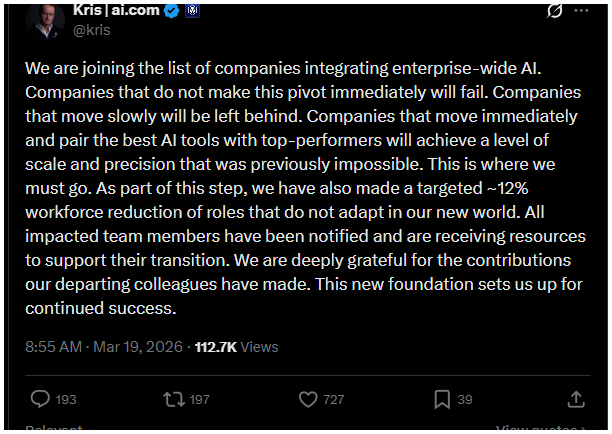Click the 197 reposts count
The width and height of the screenshot is (612, 434).
(199, 399)
